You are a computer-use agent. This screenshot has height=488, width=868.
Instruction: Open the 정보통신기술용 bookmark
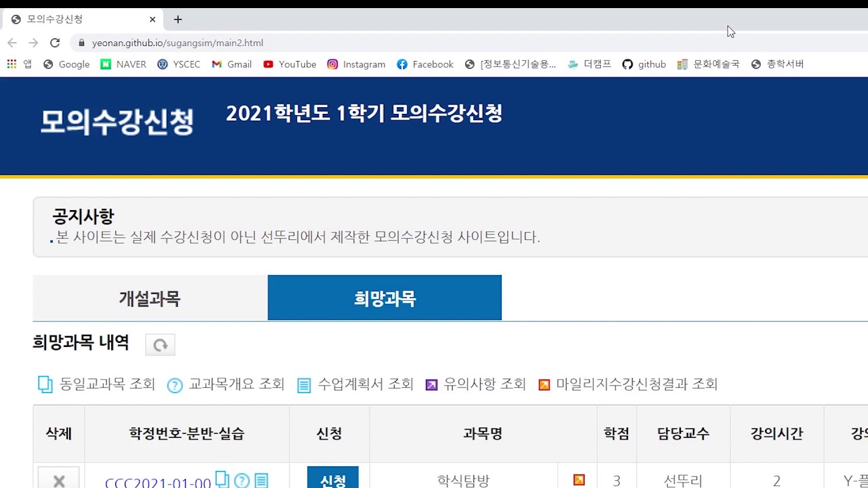pyautogui.click(x=511, y=64)
